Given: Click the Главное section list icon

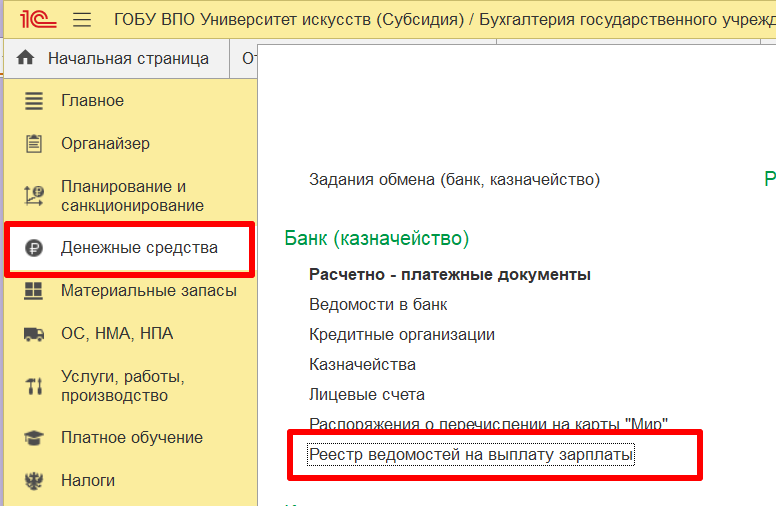Looking at the screenshot, I should pos(34,101).
